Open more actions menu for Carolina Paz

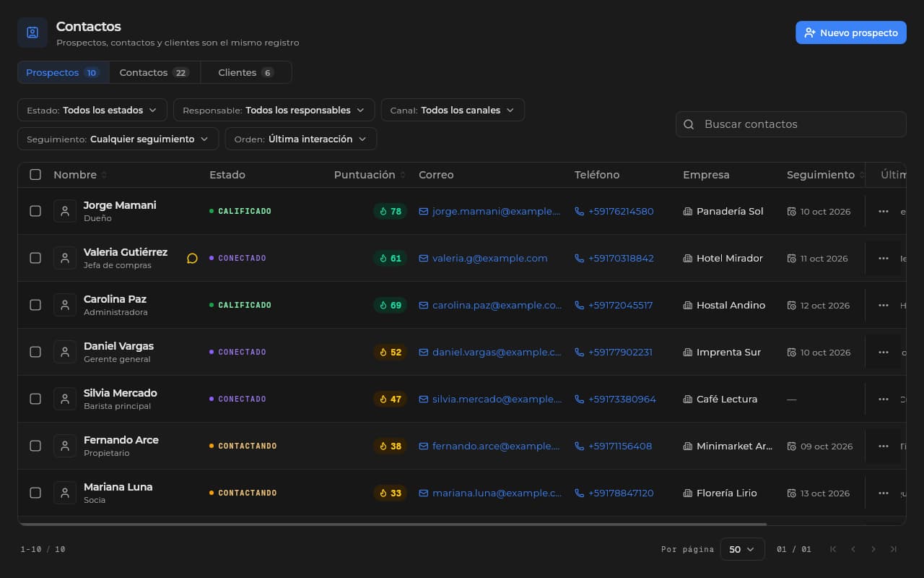click(883, 305)
